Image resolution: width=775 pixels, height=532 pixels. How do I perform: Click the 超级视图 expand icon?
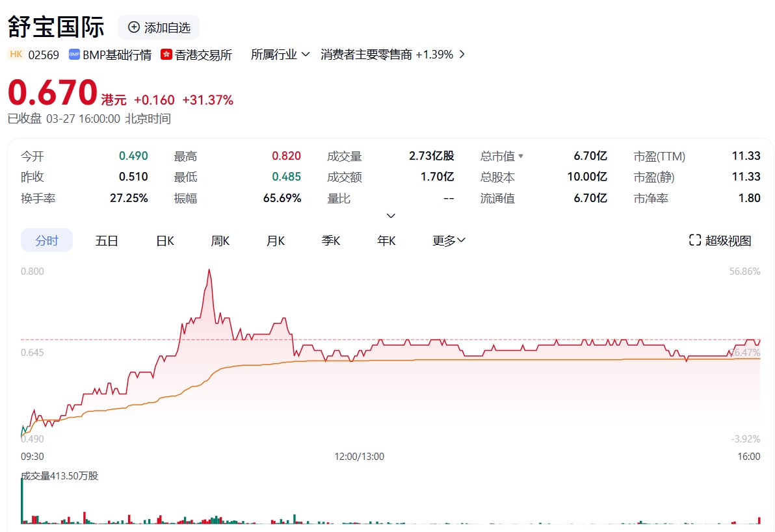pos(695,240)
